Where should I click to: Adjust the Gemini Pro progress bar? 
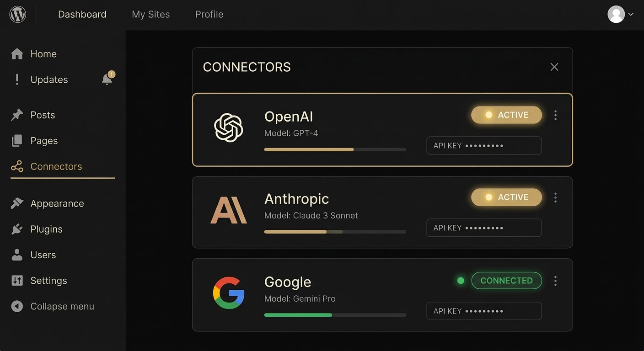[335, 315]
